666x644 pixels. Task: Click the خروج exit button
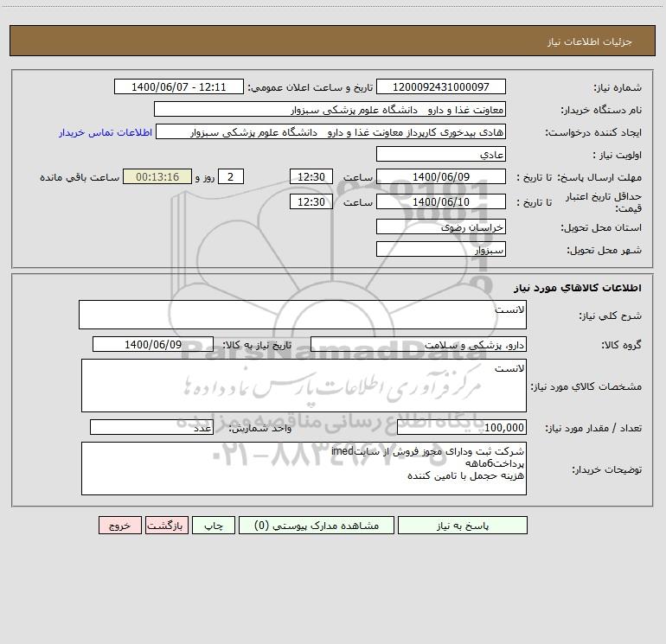[119, 525]
